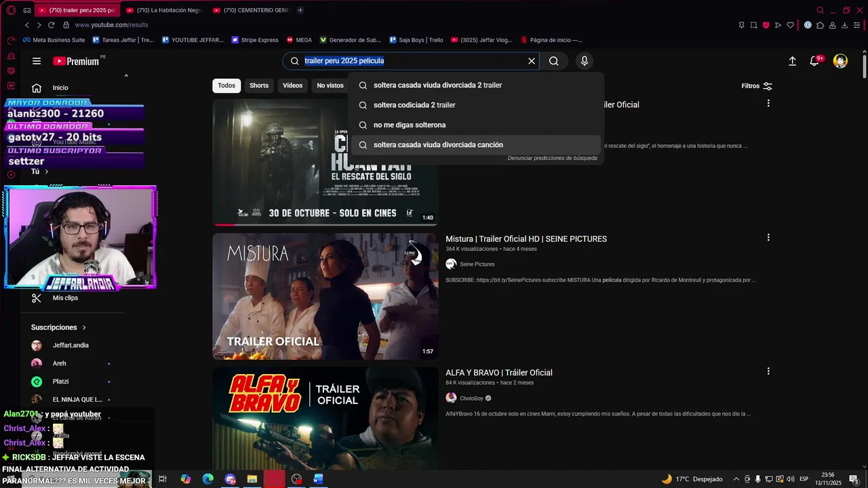Image resolution: width=868 pixels, height=488 pixels.
Task: Open Opera snapshot tool icon
Action: coord(753,25)
